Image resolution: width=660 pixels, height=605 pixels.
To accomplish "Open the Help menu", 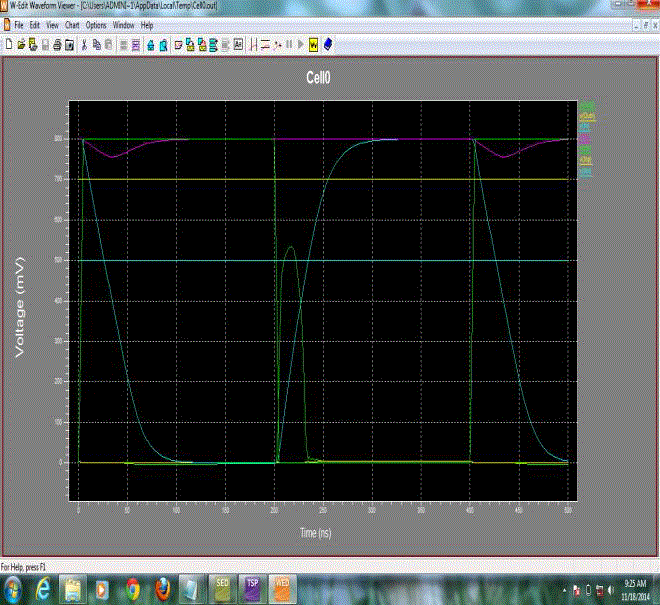I will pyautogui.click(x=147, y=24).
